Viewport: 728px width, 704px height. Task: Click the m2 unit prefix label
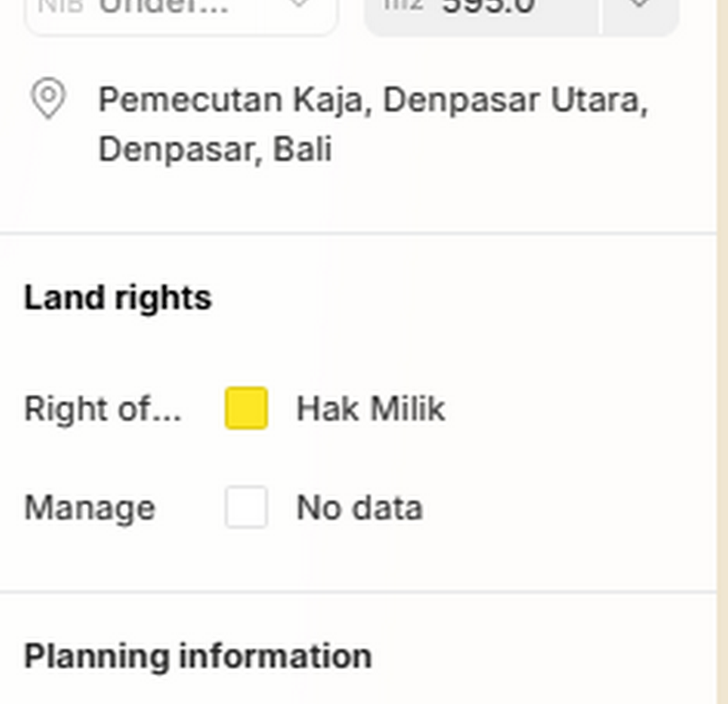[x=403, y=5]
